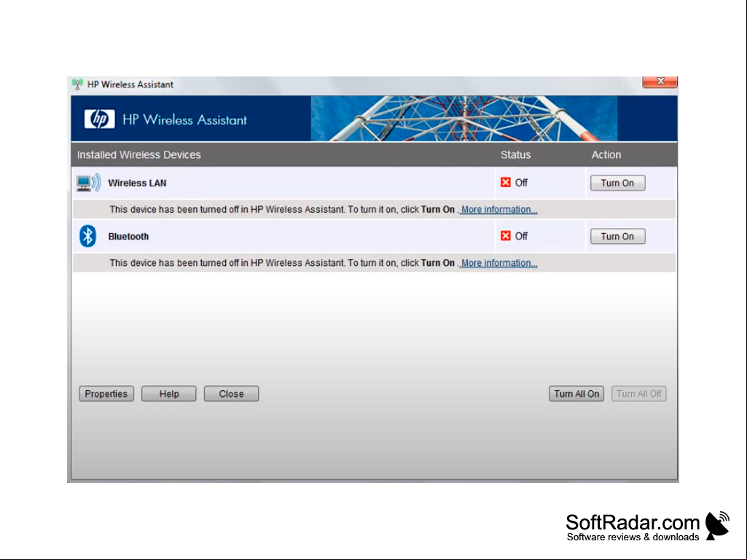The image size is (747, 560).
Task: Click the red X status icon for Bluetooth
Action: [506, 236]
